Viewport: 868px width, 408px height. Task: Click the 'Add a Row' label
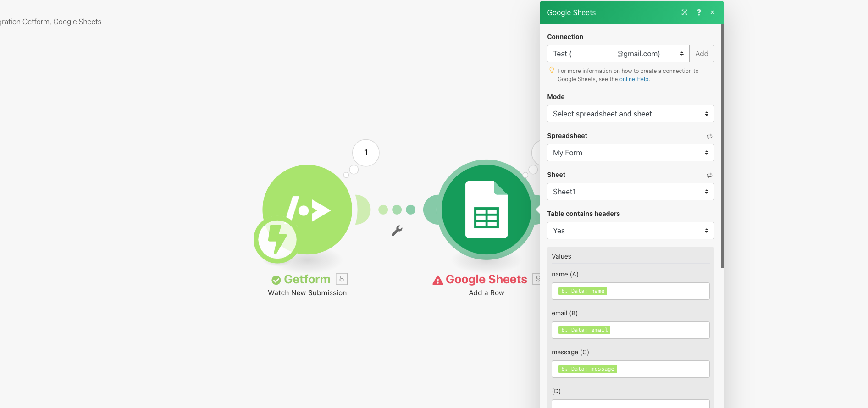[x=487, y=293]
